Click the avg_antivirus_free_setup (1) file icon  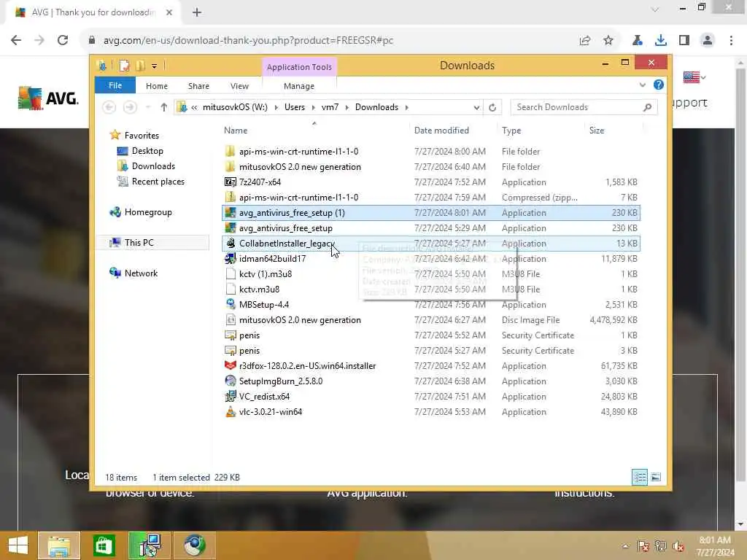click(230, 212)
